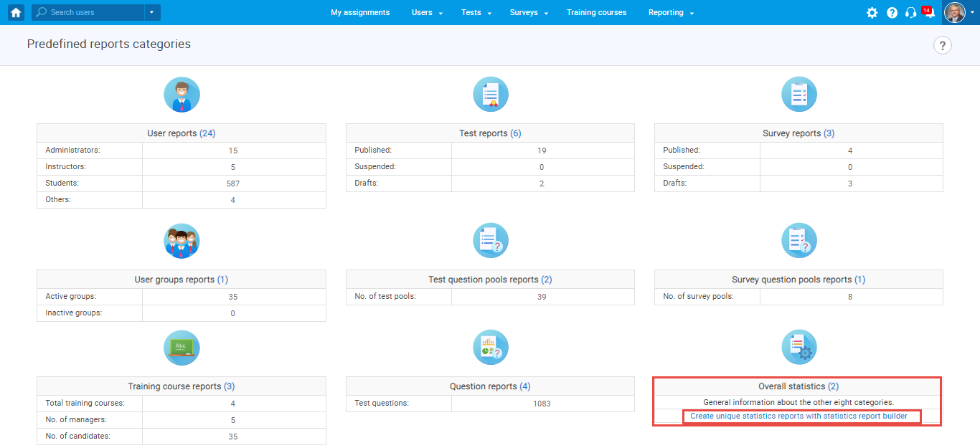980x448 pixels.
Task: Open the Training courses menu item
Action: pos(596,13)
